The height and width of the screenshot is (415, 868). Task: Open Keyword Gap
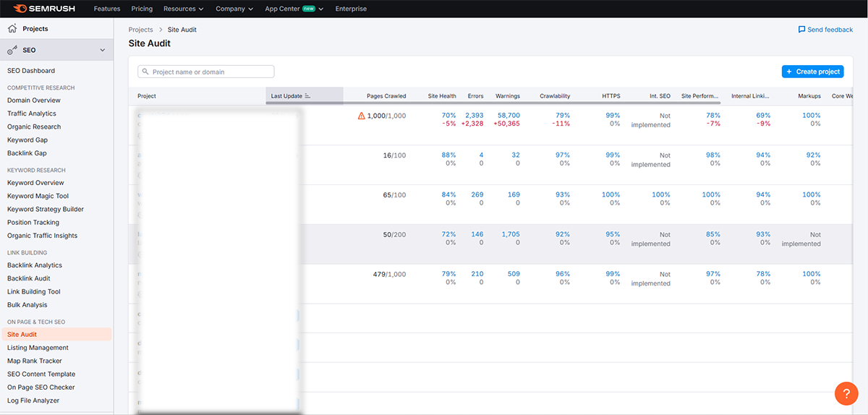tap(27, 140)
